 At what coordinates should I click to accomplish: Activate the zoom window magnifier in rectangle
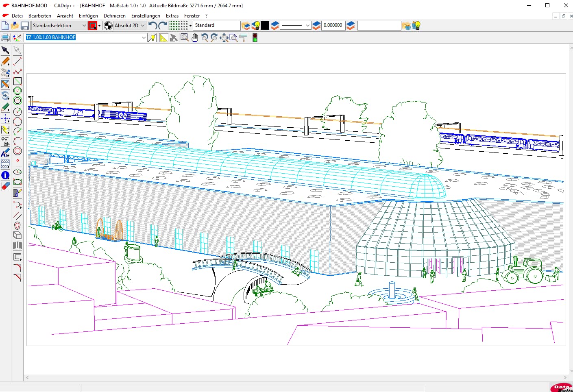tap(185, 38)
